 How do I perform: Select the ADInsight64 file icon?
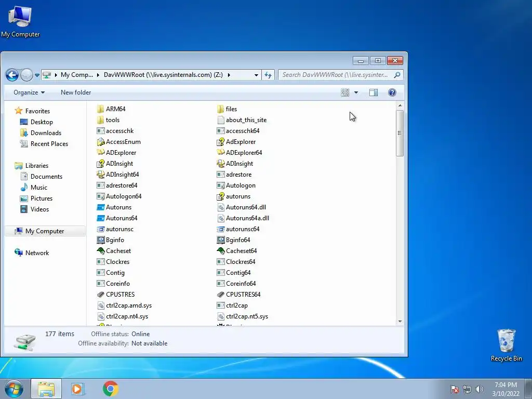(100, 175)
